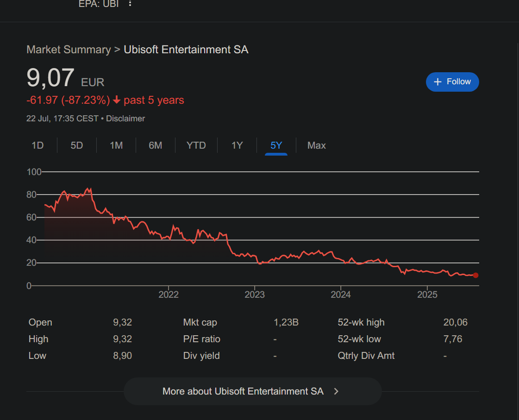The height and width of the screenshot is (420, 519).
Task: Select the 5D time range tab
Action: point(77,145)
